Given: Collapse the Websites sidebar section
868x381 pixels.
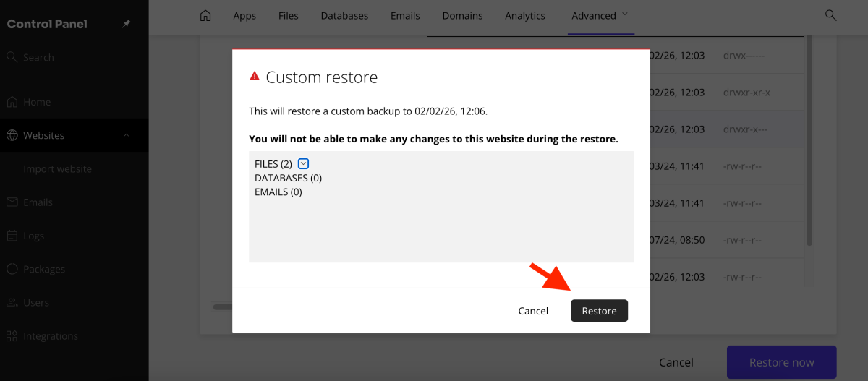Looking at the screenshot, I should click(127, 135).
